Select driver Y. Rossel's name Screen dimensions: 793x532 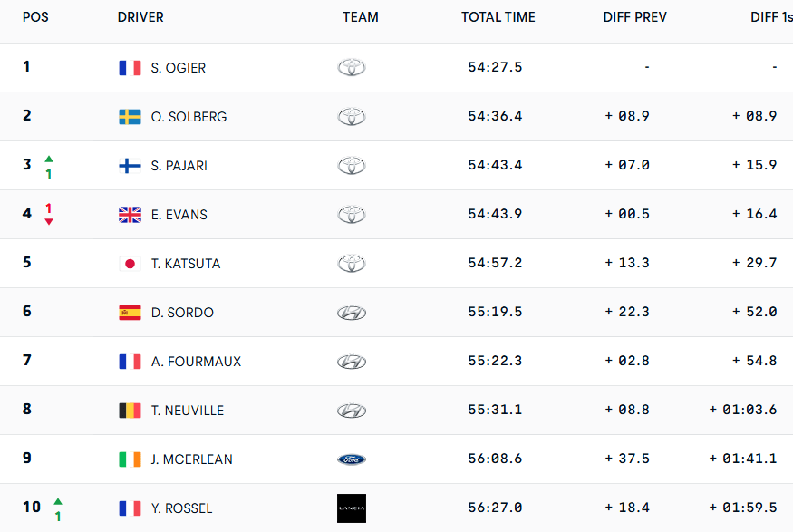tap(181, 508)
